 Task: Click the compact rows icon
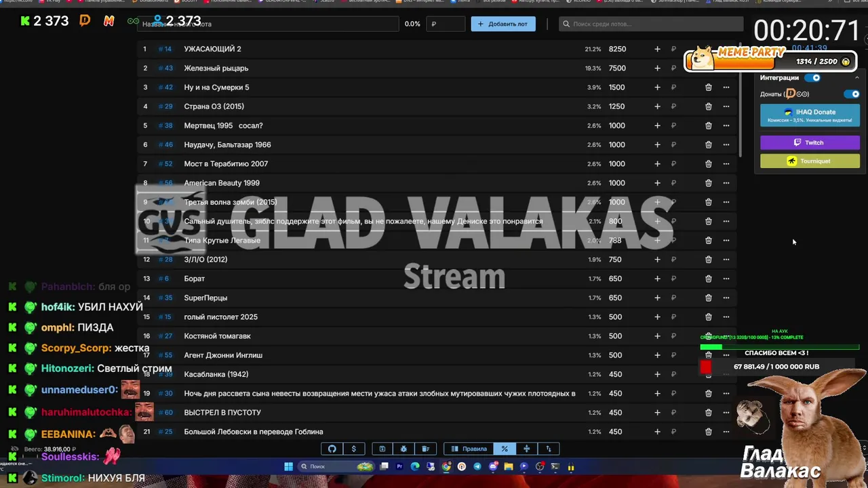click(526, 449)
